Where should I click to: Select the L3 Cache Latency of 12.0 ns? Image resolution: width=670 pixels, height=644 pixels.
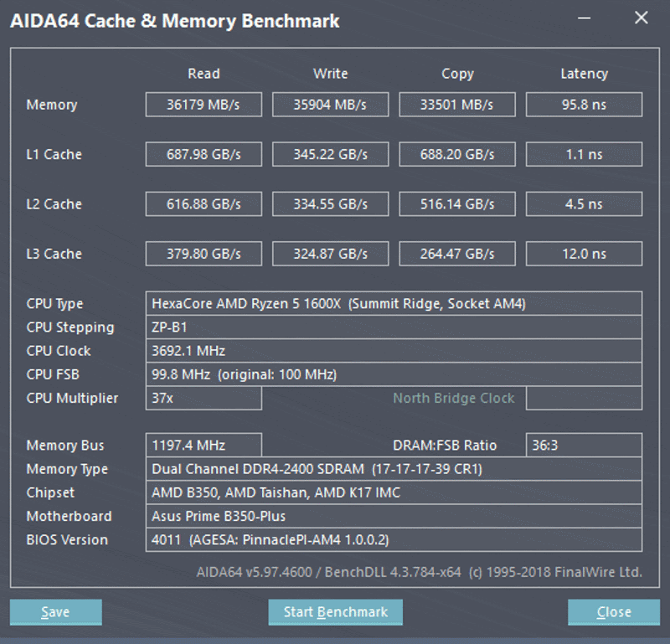(x=583, y=253)
